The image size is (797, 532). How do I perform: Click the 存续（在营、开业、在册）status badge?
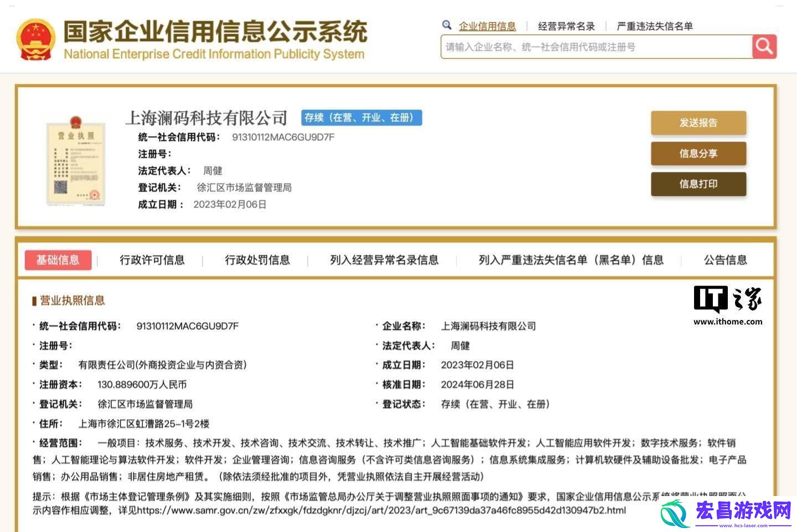point(361,117)
